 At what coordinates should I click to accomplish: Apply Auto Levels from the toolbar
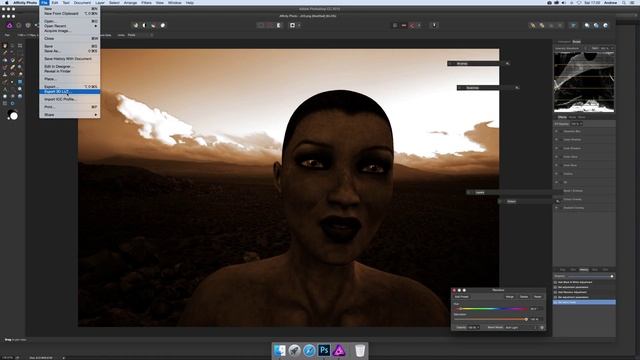click(x=136, y=25)
